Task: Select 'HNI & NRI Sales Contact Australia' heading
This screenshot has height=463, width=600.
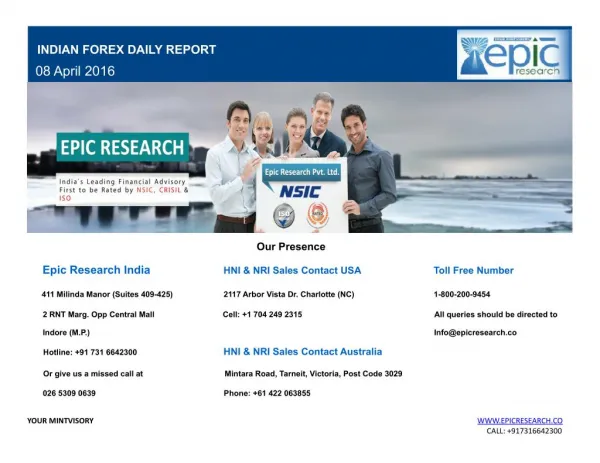Action: 303,352
